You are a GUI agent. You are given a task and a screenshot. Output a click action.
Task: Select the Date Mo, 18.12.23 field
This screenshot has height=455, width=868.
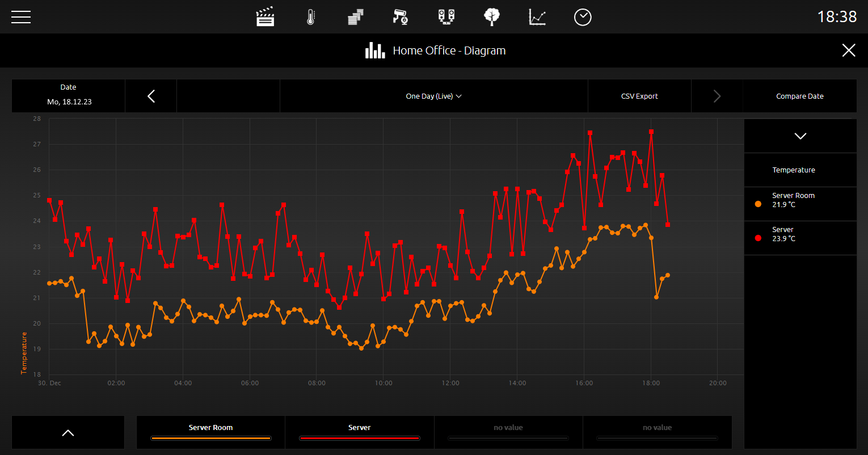point(68,96)
